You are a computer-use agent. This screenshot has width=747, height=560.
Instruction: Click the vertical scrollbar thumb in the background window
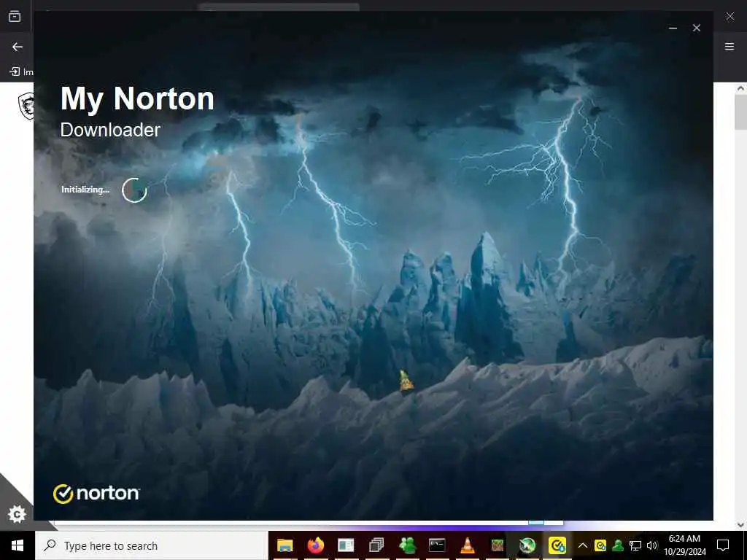point(741,112)
